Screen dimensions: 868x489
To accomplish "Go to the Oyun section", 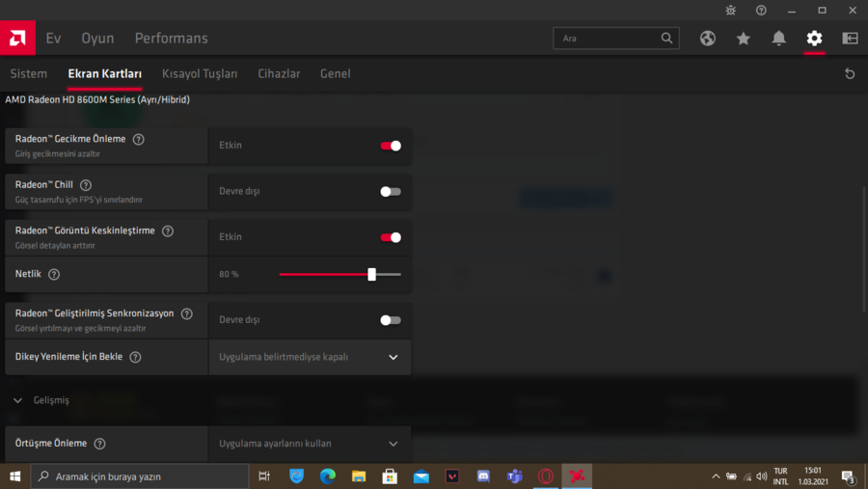I will tap(97, 39).
